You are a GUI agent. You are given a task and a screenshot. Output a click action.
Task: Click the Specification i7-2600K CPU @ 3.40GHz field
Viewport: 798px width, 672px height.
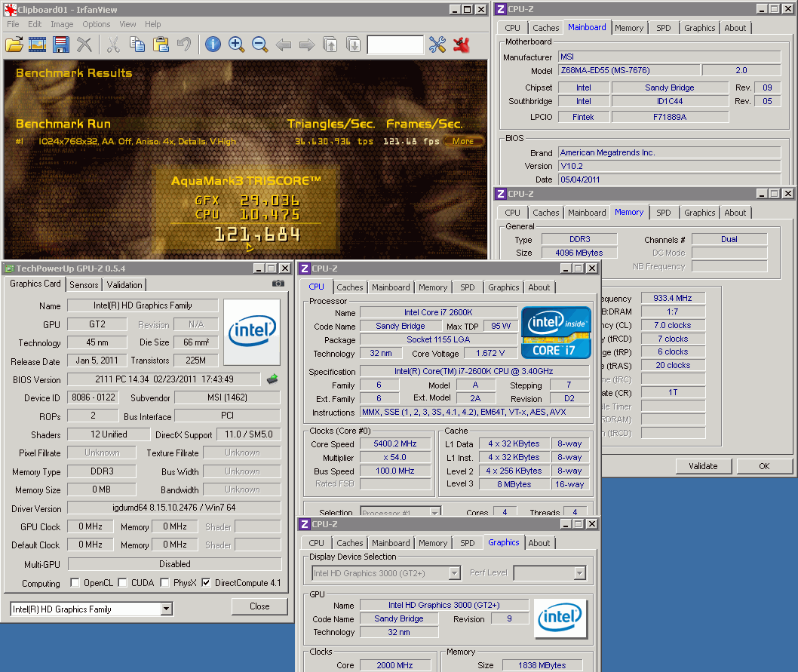[474, 371]
